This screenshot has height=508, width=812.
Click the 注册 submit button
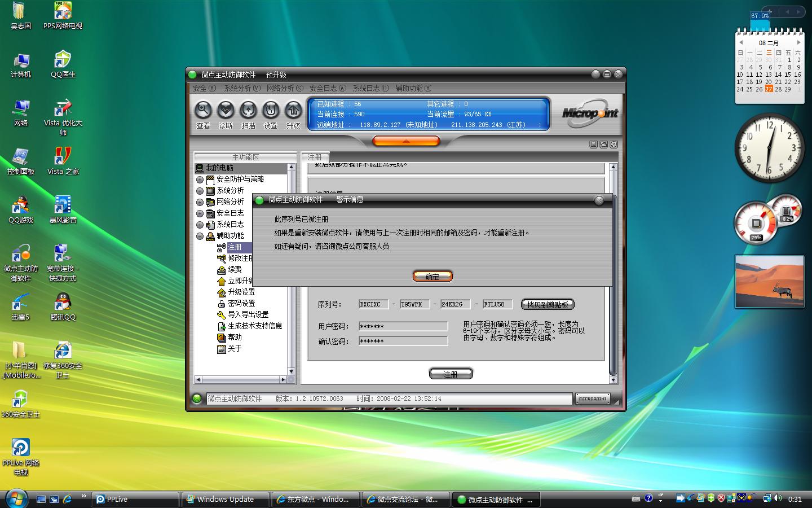(451, 374)
